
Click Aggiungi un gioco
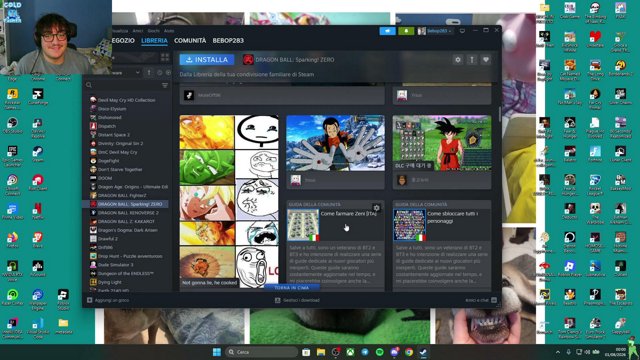click(108, 300)
